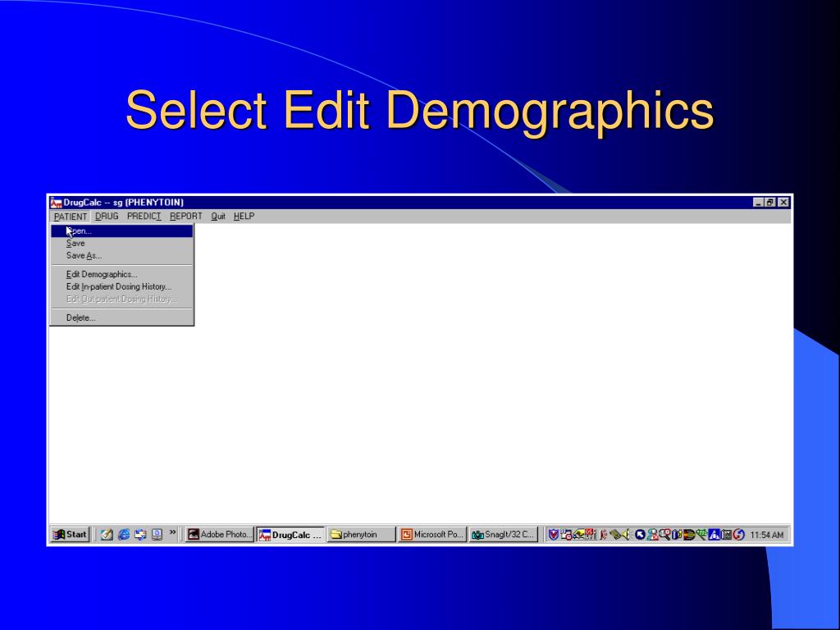Select Edit Demographics... menu entry
This screenshot has width=840, height=630.
click(x=121, y=274)
